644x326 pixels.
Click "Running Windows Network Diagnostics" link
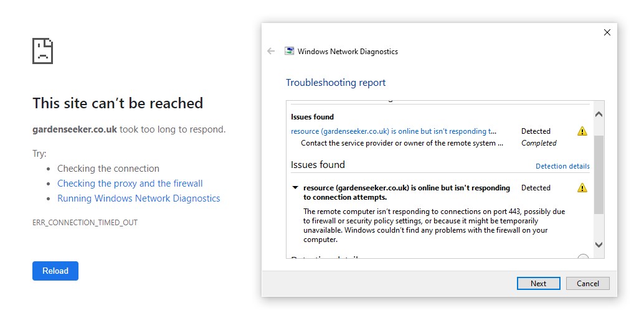point(139,198)
